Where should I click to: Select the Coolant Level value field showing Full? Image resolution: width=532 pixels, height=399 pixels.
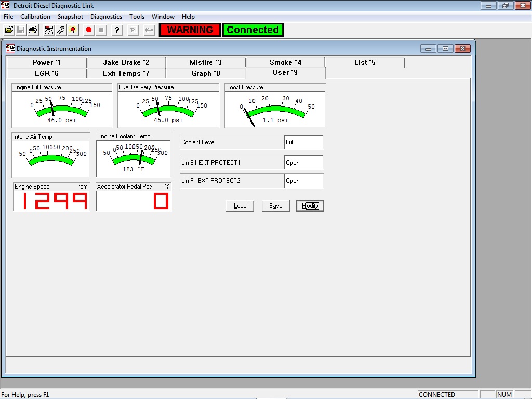304,141
